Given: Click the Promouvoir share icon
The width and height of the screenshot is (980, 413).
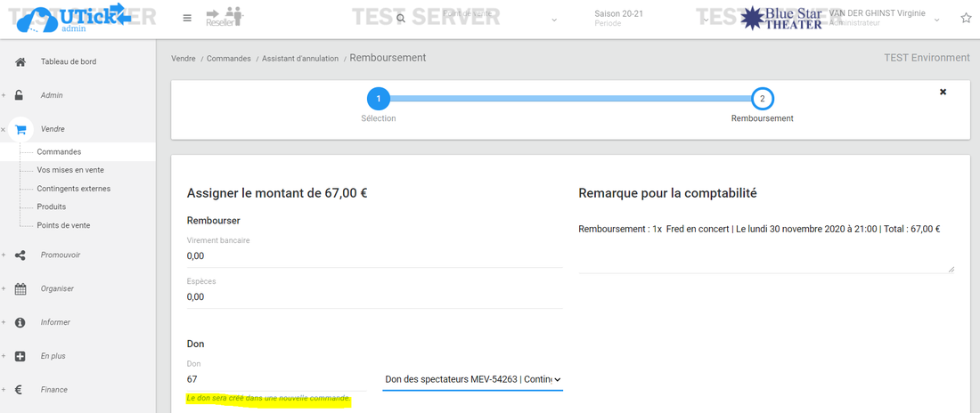Looking at the screenshot, I should pos(20,255).
